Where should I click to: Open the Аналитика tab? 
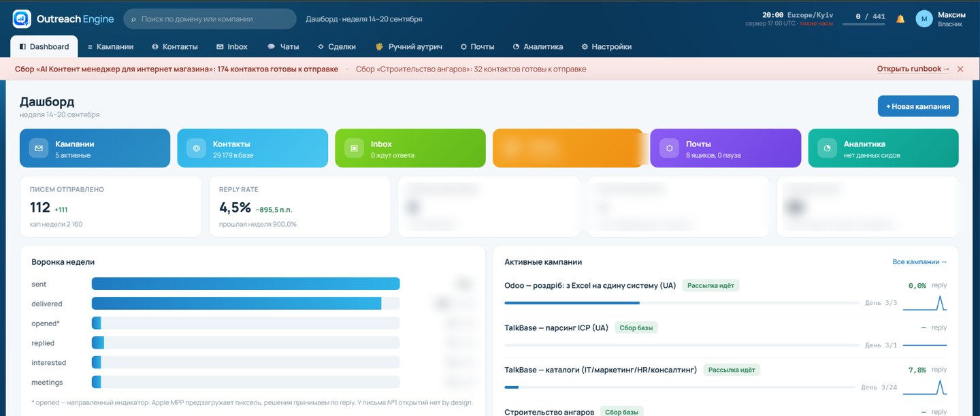click(538, 47)
